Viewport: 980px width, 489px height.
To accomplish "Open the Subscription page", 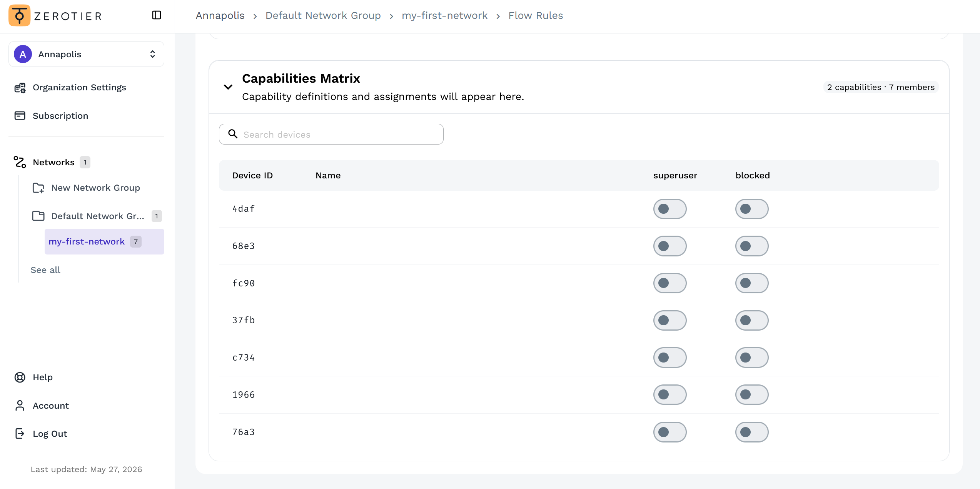I will click(60, 116).
